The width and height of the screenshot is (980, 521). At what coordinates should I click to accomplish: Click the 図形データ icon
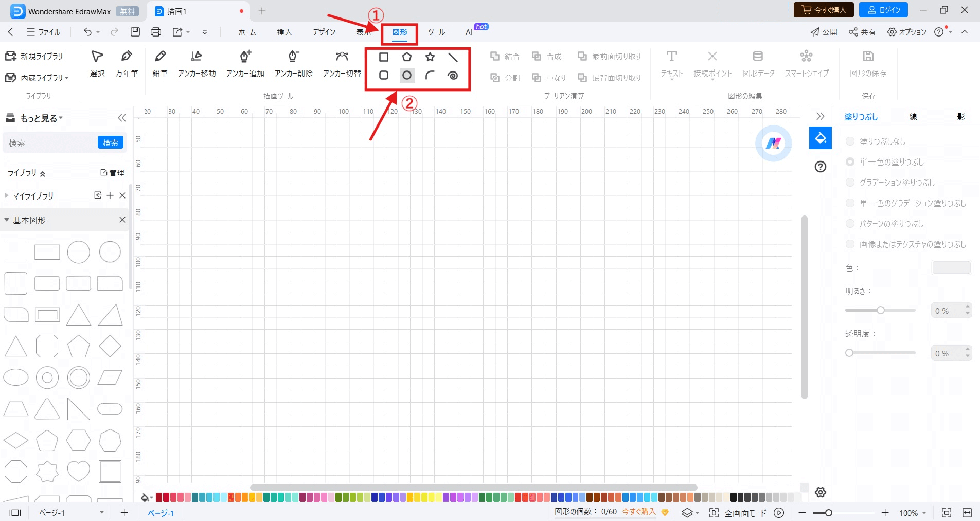pos(758,64)
